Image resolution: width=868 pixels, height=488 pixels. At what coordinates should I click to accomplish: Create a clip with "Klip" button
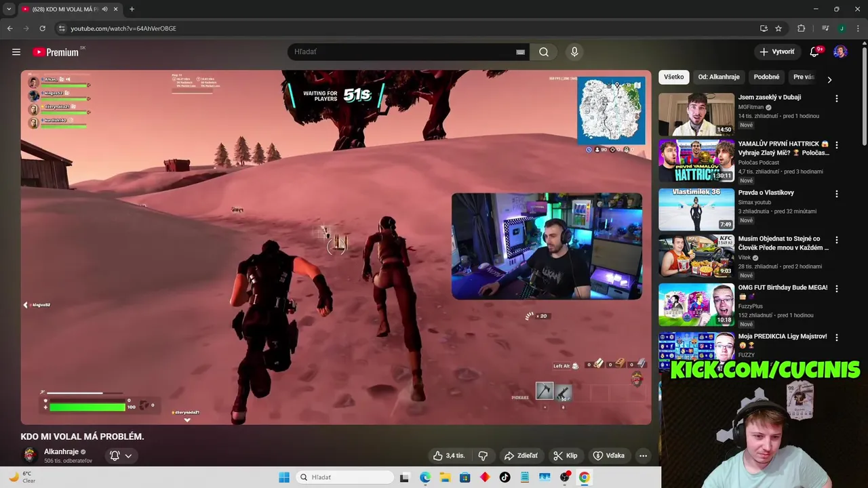565,455
